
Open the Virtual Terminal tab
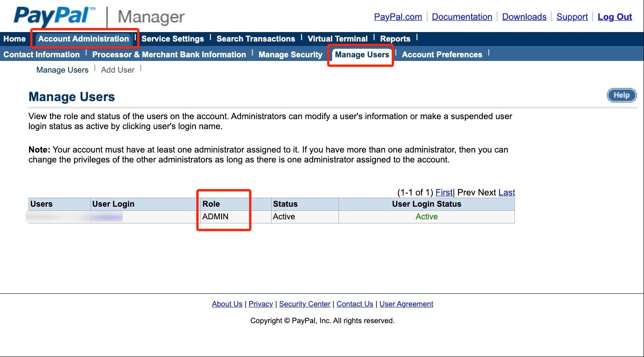(338, 39)
